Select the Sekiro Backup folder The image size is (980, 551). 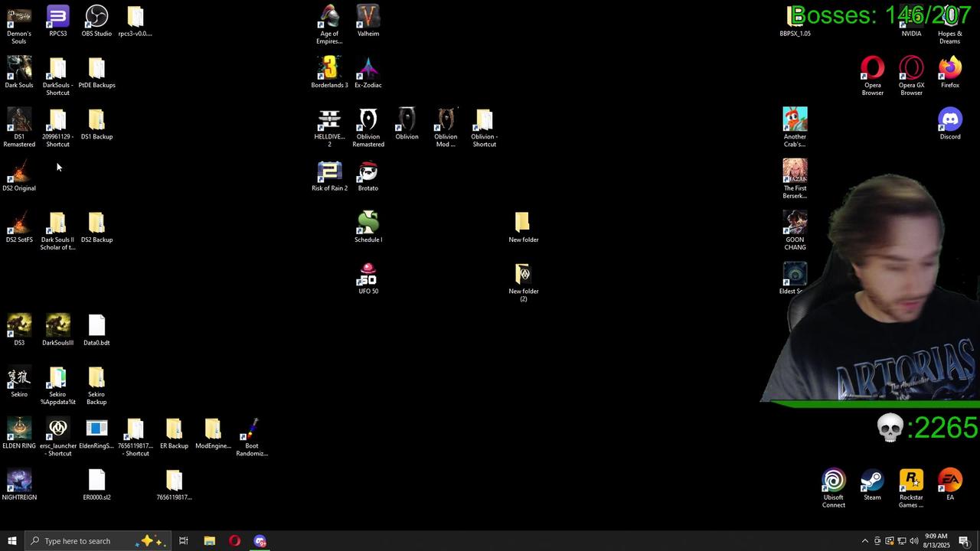coord(96,386)
